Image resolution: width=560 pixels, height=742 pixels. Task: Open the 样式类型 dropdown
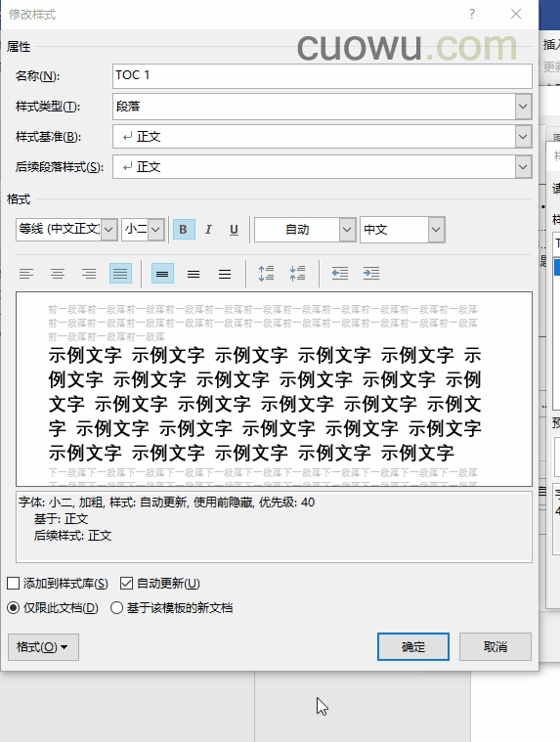click(523, 107)
